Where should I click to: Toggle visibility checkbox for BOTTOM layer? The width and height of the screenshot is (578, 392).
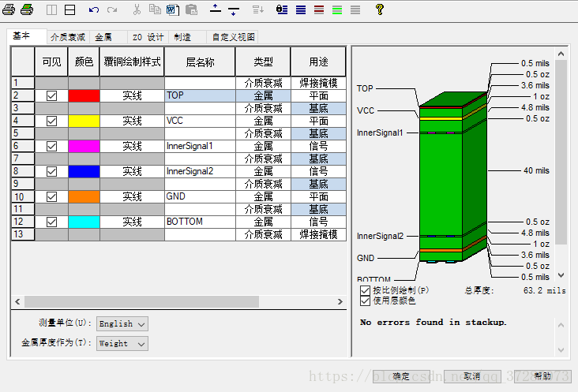(51, 222)
